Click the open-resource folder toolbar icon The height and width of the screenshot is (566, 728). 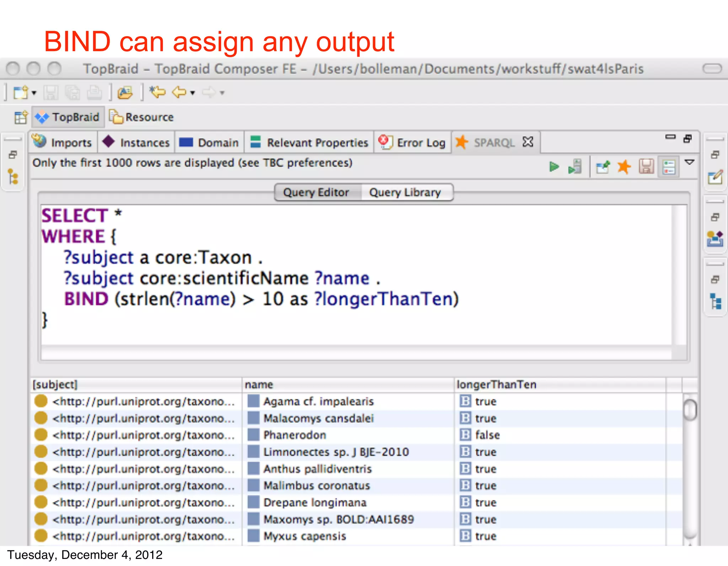click(x=125, y=93)
